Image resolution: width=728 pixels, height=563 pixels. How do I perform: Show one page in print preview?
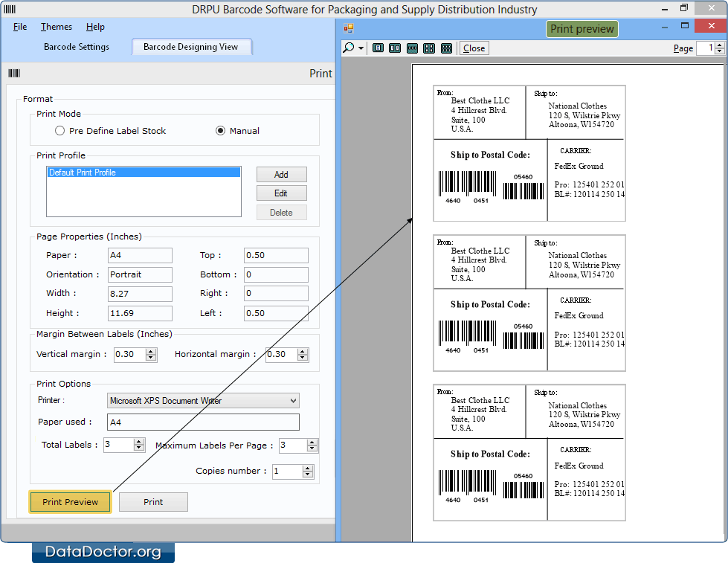[x=378, y=48]
